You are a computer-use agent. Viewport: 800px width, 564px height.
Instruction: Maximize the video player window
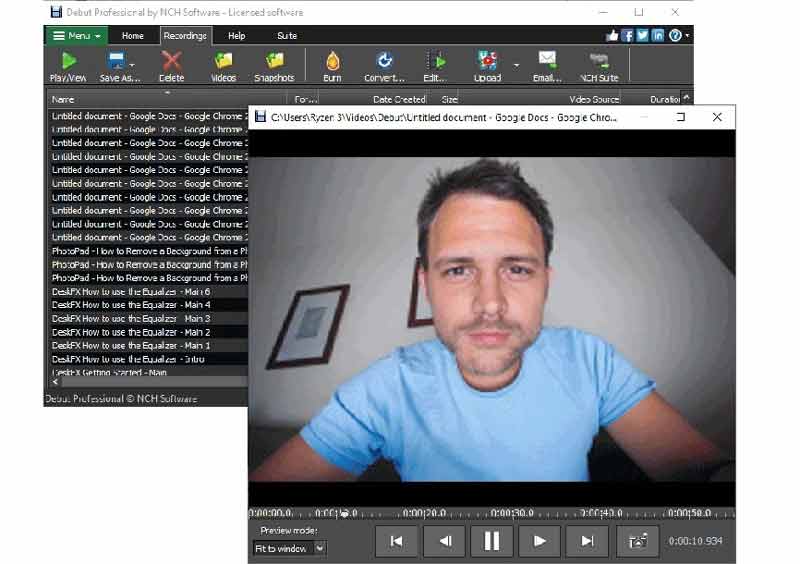pos(681,117)
